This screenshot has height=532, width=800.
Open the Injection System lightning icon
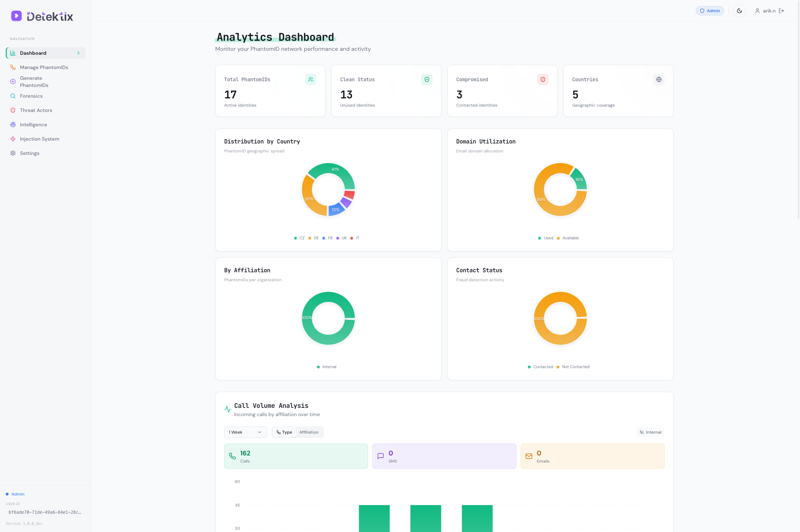13,139
